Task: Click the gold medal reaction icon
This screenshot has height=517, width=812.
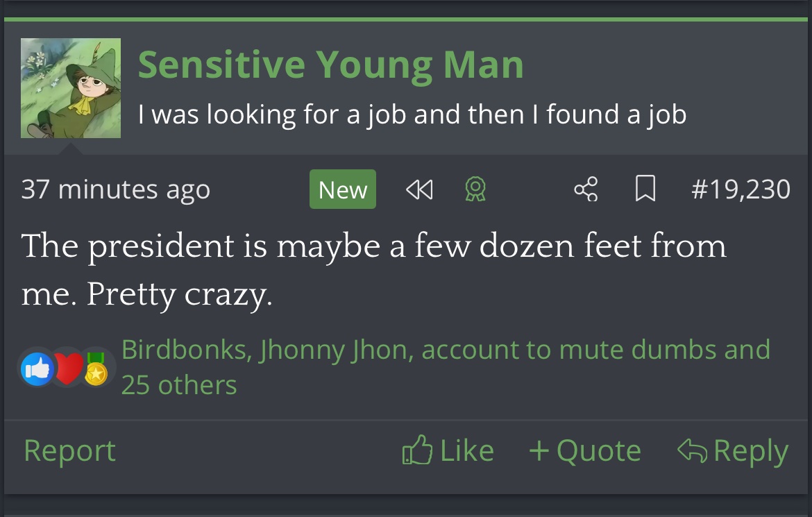Action: click(x=96, y=369)
